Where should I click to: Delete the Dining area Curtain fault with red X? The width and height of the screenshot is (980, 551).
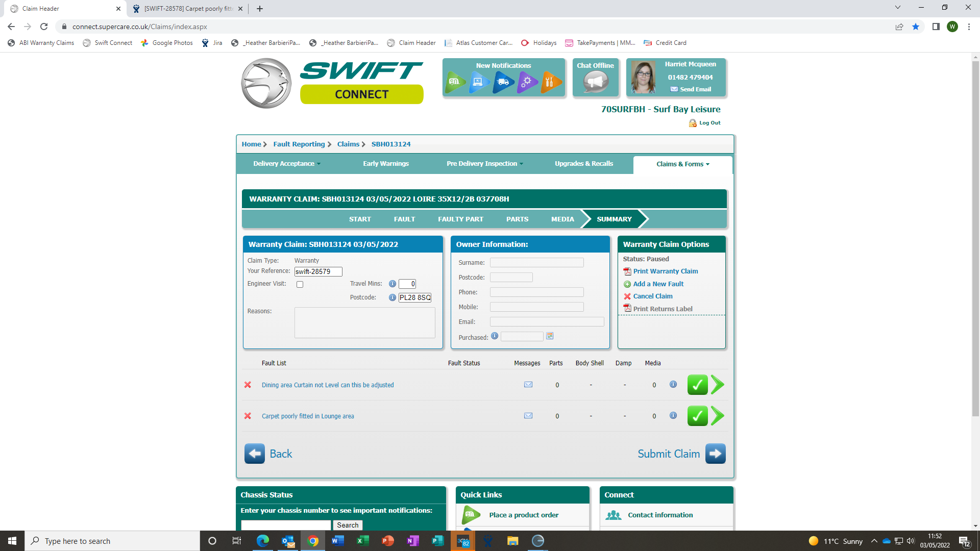click(248, 385)
